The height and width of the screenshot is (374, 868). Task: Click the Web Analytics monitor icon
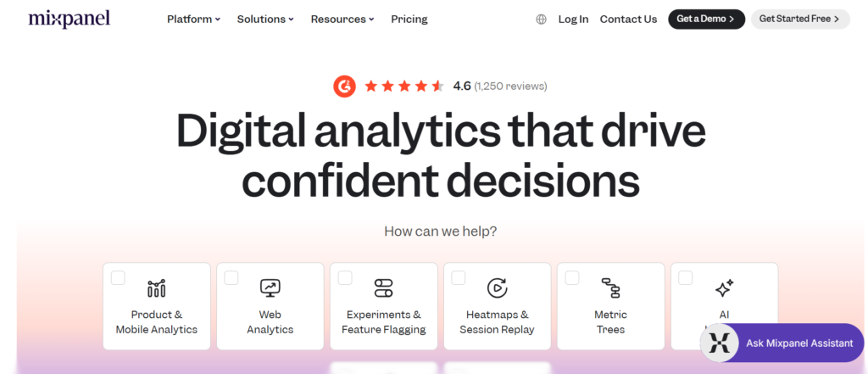pos(270,288)
